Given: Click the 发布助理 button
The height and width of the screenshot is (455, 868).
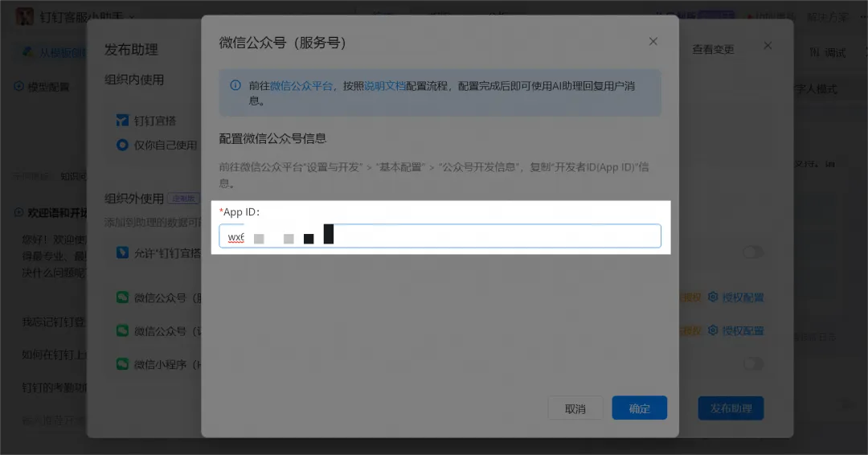Looking at the screenshot, I should [x=731, y=408].
